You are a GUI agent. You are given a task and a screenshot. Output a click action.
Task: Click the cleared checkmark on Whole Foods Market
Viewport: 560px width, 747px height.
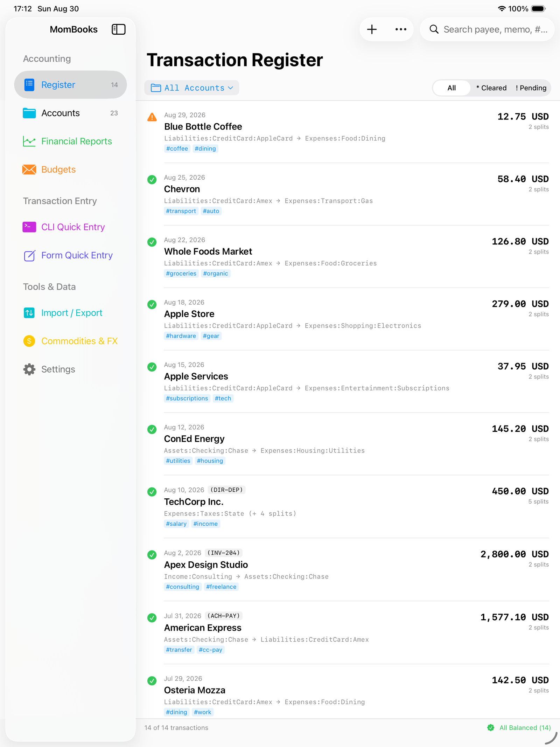tap(152, 242)
